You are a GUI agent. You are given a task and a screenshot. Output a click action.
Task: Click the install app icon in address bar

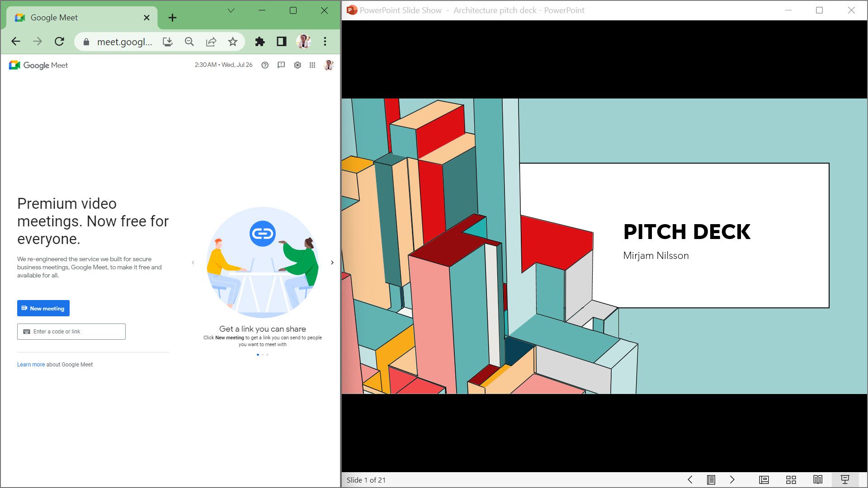(168, 41)
